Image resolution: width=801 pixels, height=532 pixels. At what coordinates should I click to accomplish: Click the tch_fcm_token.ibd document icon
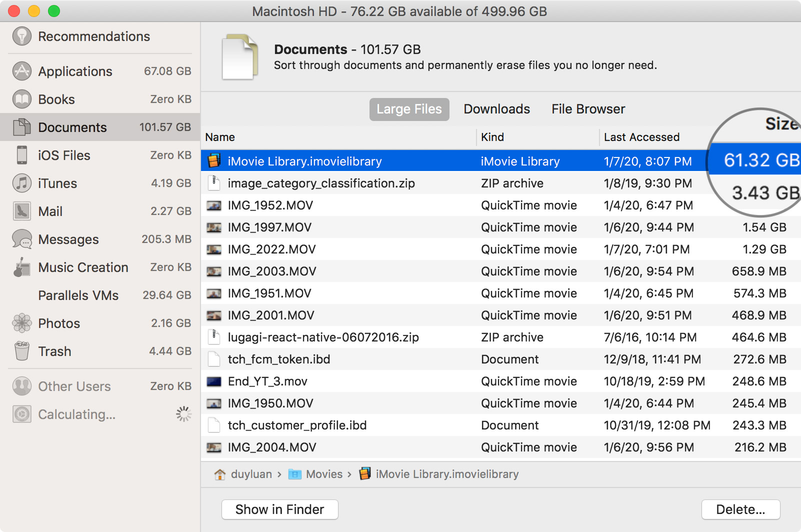coord(214,359)
